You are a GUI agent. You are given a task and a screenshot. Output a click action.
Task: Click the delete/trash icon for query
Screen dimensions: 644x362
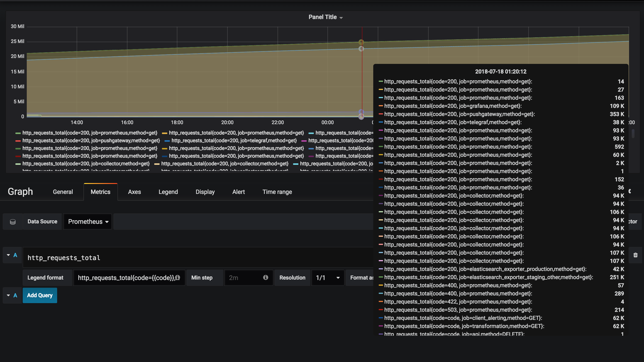(636, 255)
